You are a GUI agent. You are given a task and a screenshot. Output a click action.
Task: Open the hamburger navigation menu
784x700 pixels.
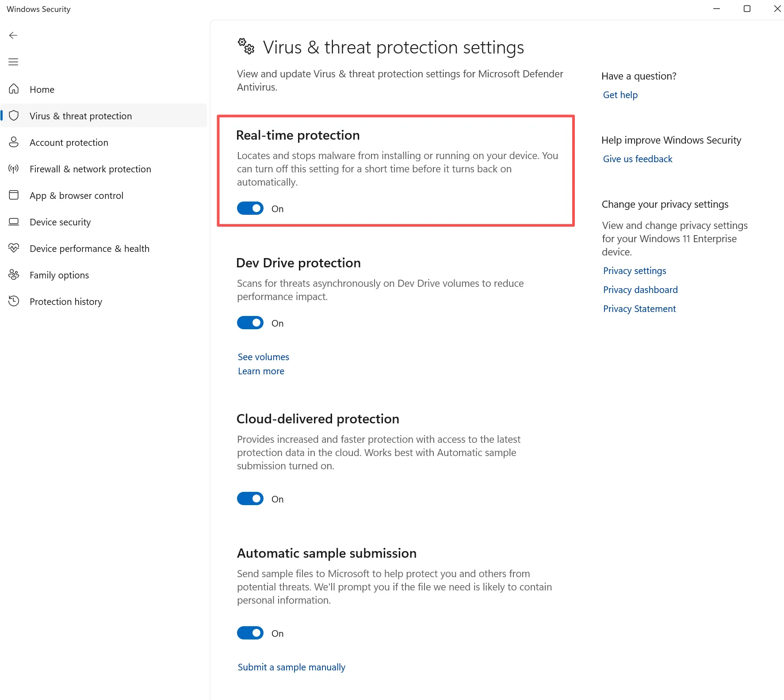pyautogui.click(x=13, y=62)
